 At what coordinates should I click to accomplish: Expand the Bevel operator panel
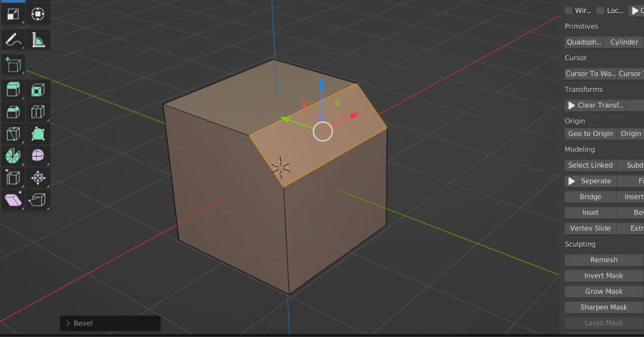tap(110, 323)
